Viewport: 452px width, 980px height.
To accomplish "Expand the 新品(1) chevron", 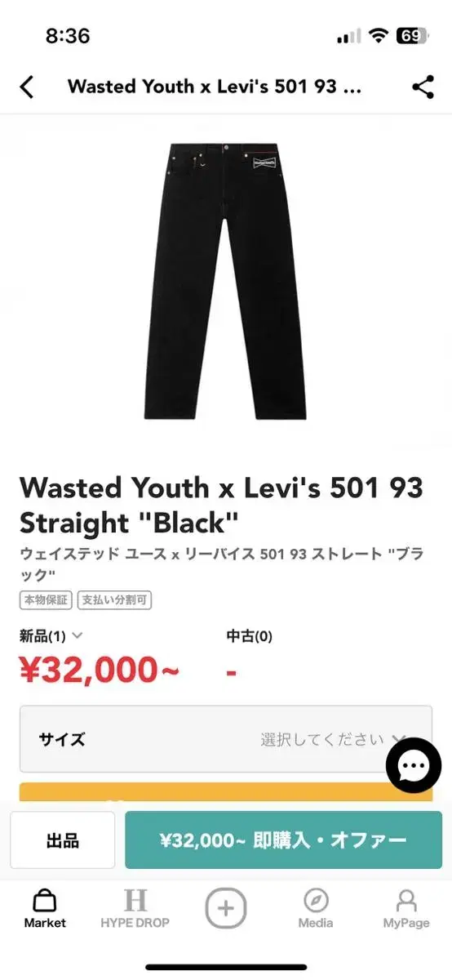I will click(78, 635).
